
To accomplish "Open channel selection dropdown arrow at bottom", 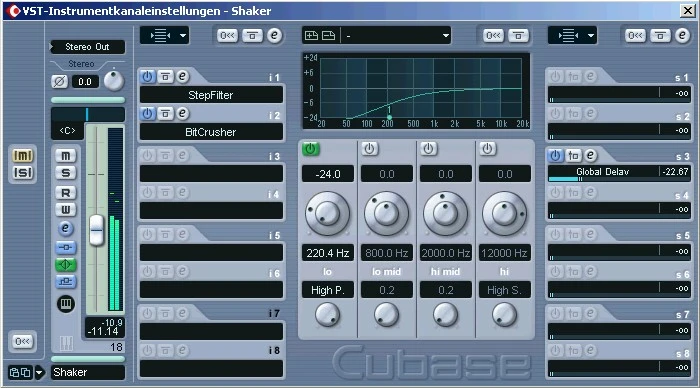I will tap(40, 372).
